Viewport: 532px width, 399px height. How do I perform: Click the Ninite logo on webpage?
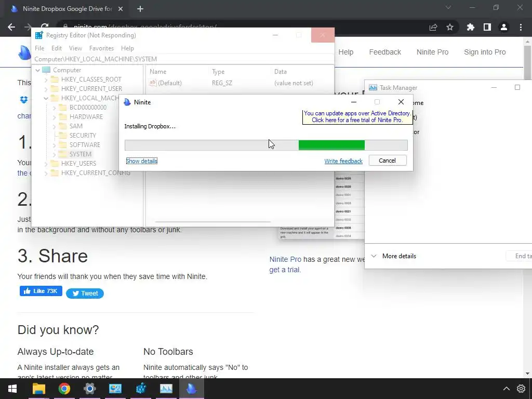pos(24,52)
